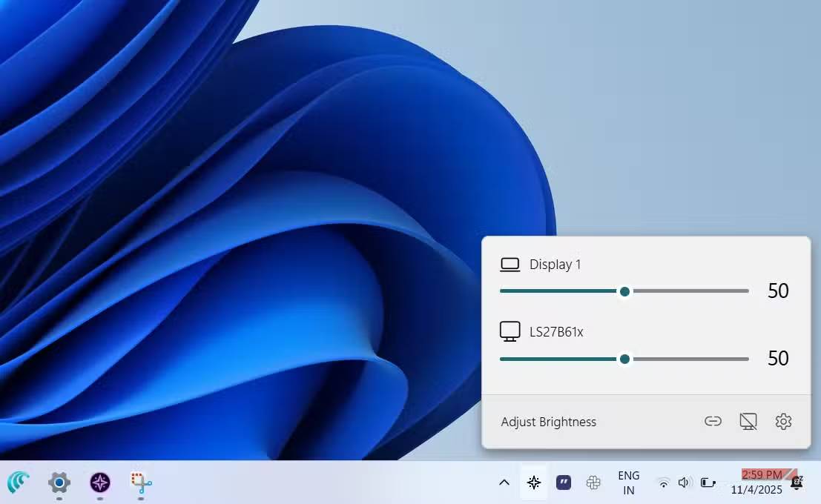821x504 pixels.
Task: Click the battery status icon
Action: (708, 483)
